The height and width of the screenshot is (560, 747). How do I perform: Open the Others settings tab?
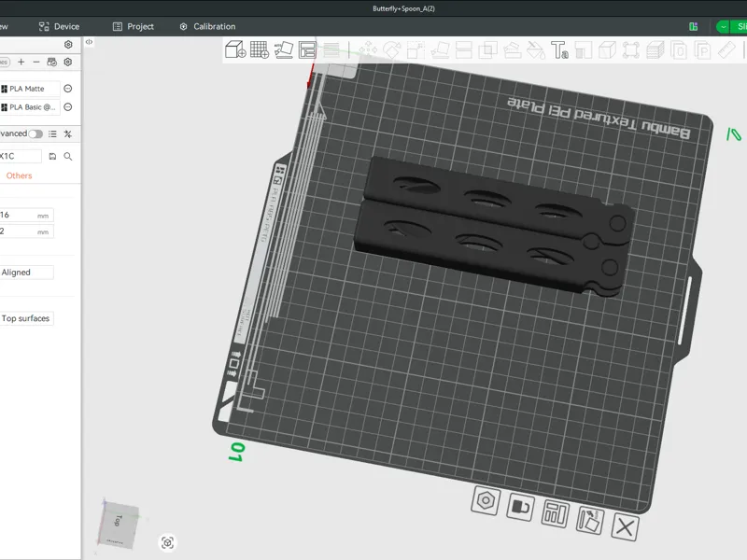(x=19, y=175)
